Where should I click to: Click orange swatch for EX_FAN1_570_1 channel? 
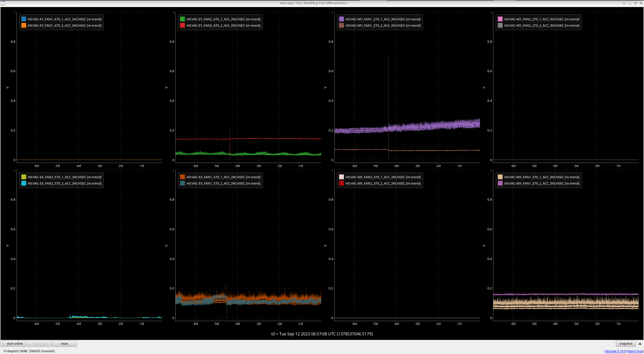183,177
